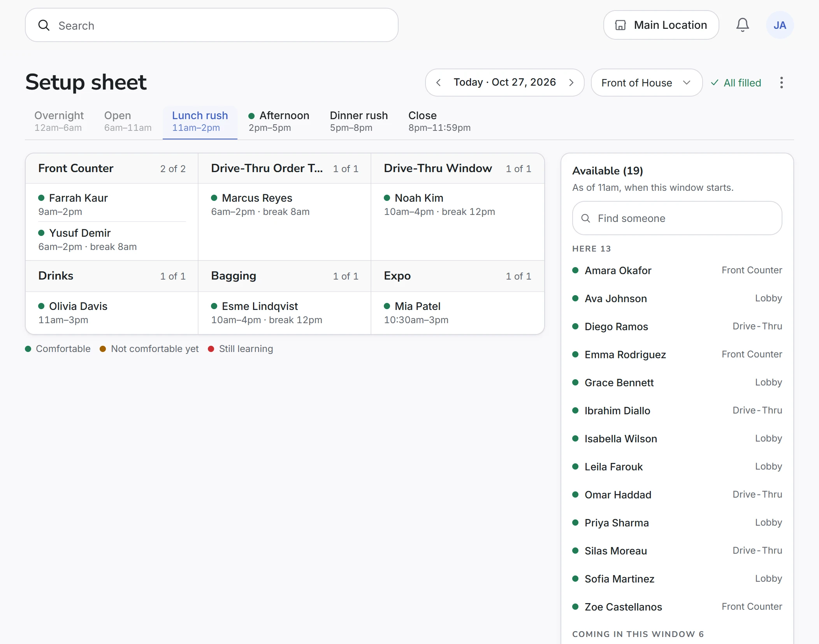Select Olivia Davis under Drinks
The image size is (819, 644).
tap(112, 313)
